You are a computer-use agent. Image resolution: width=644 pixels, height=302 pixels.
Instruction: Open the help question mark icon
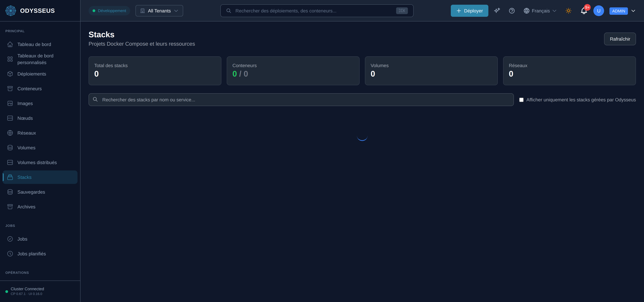pos(512,11)
